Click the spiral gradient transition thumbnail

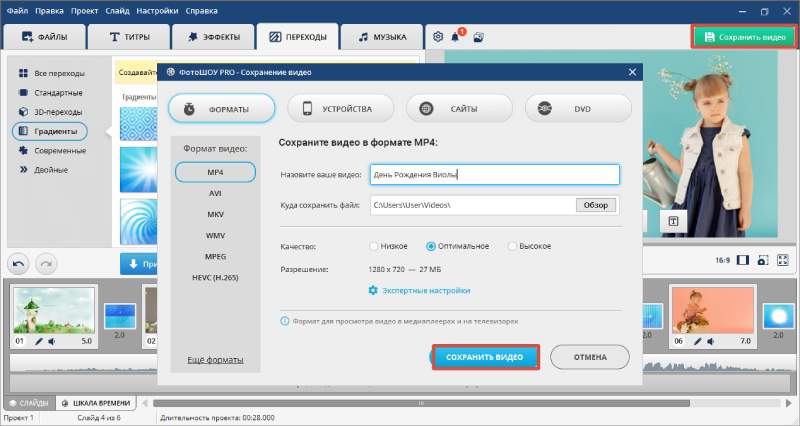click(139, 221)
